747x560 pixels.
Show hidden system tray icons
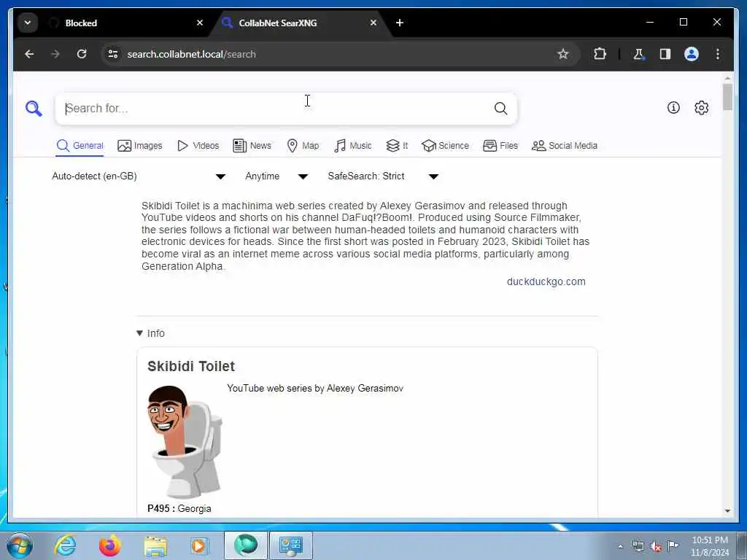coord(620,547)
